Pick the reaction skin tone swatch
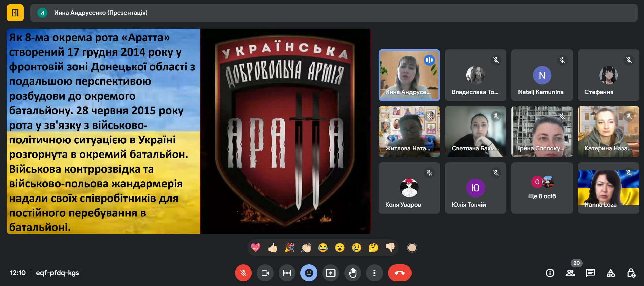644x286 pixels. coord(412,248)
